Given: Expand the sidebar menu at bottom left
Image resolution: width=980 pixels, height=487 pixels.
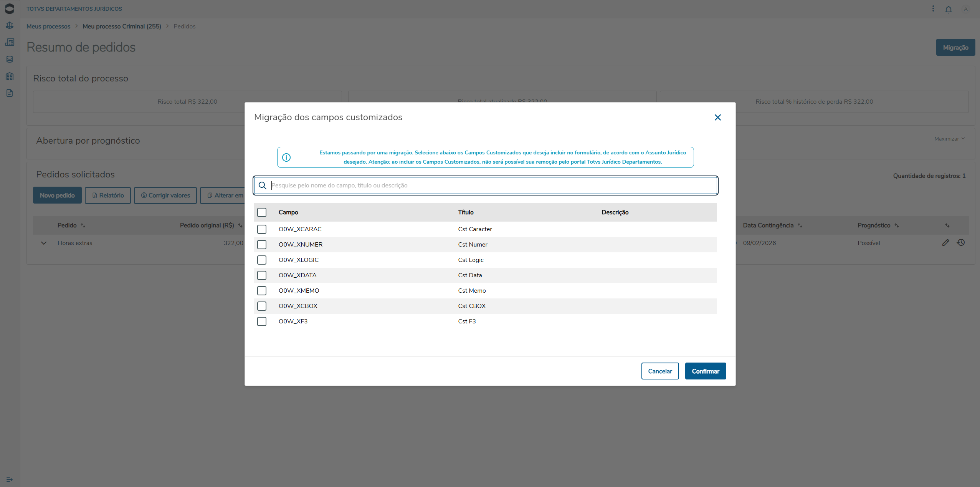Looking at the screenshot, I should [10, 479].
